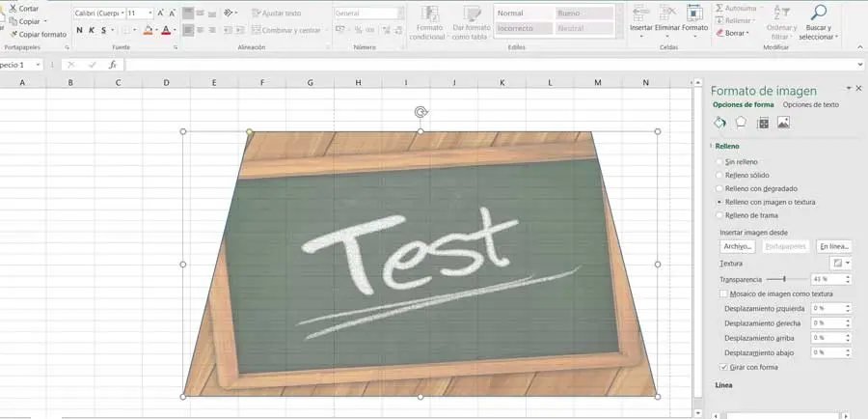Viewport: 868px width, 419px height.
Task: Select the Sin relleno radio button
Action: point(719,162)
